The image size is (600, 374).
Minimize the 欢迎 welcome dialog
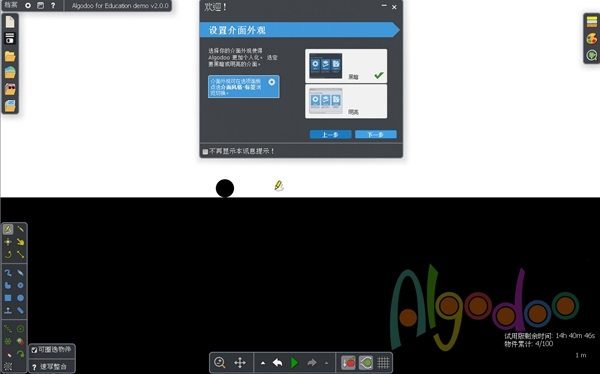[x=384, y=6]
